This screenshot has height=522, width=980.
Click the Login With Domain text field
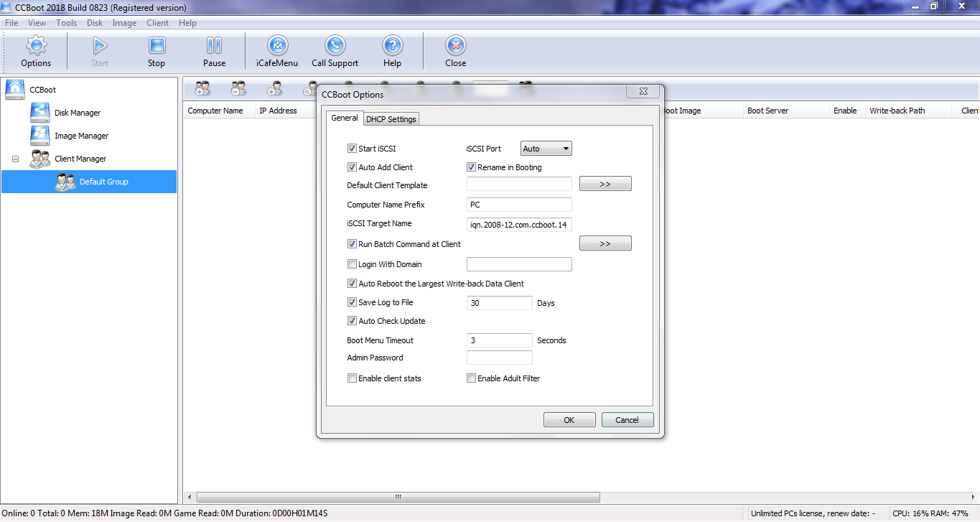pyautogui.click(x=519, y=264)
